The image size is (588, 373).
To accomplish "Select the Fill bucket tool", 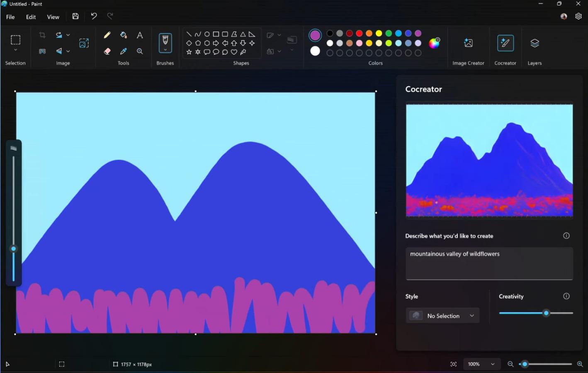I will (123, 35).
